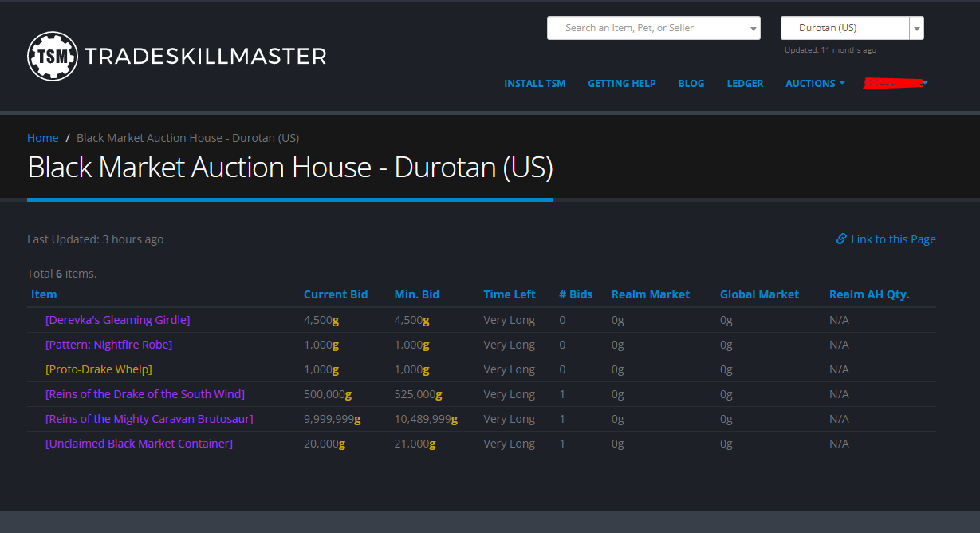Click the Home breadcrumb link
This screenshot has height=533, width=980.
(x=43, y=138)
